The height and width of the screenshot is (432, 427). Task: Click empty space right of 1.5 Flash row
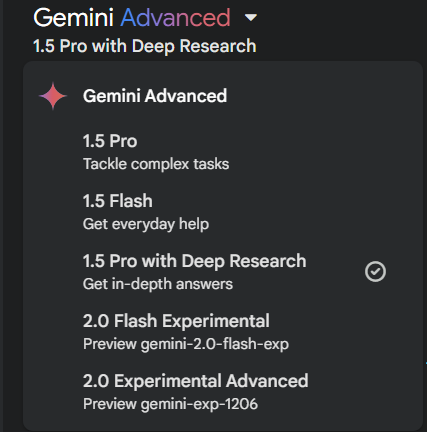click(300, 212)
